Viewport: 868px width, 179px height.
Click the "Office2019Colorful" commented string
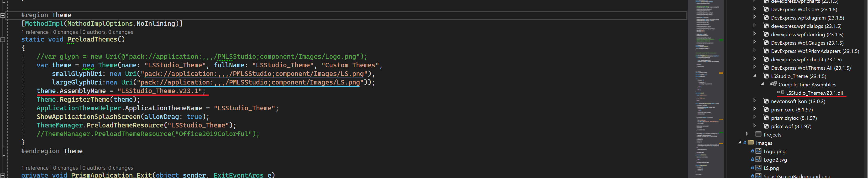[x=214, y=134]
